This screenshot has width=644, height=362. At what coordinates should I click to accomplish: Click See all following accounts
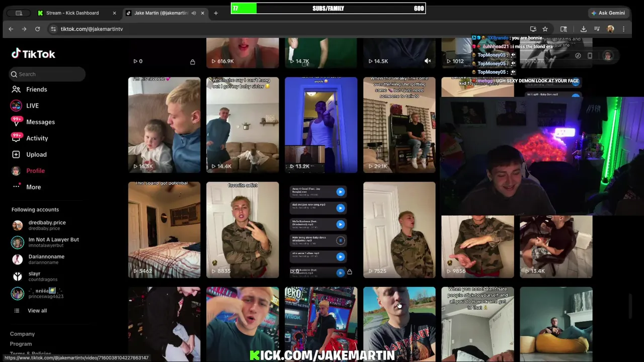[37, 311]
